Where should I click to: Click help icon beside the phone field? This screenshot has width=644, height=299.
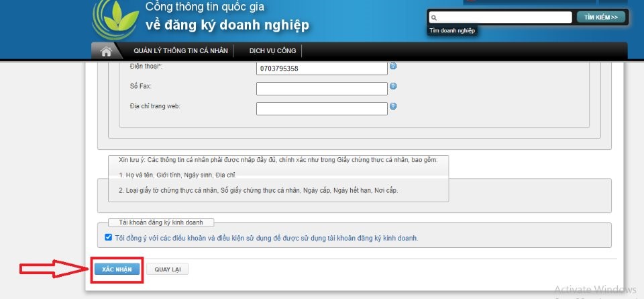pos(393,67)
